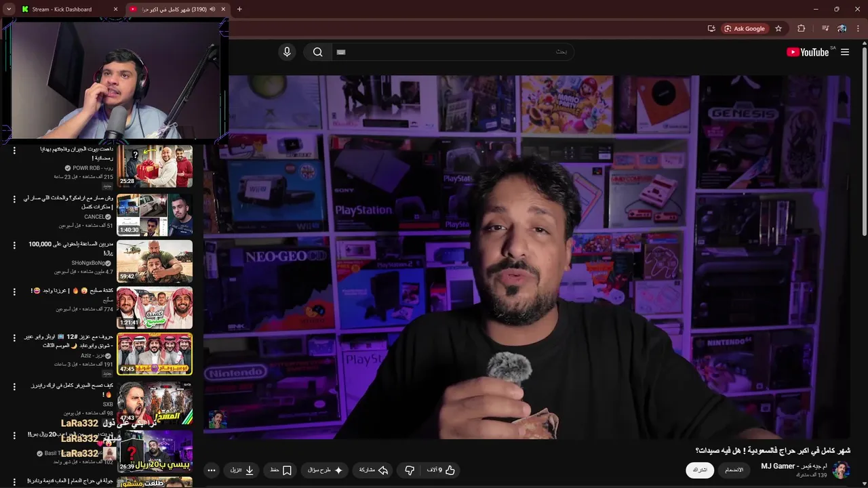Click the small channel watermark on video
This screenshot has width=868, height=488.
[218, 420]
